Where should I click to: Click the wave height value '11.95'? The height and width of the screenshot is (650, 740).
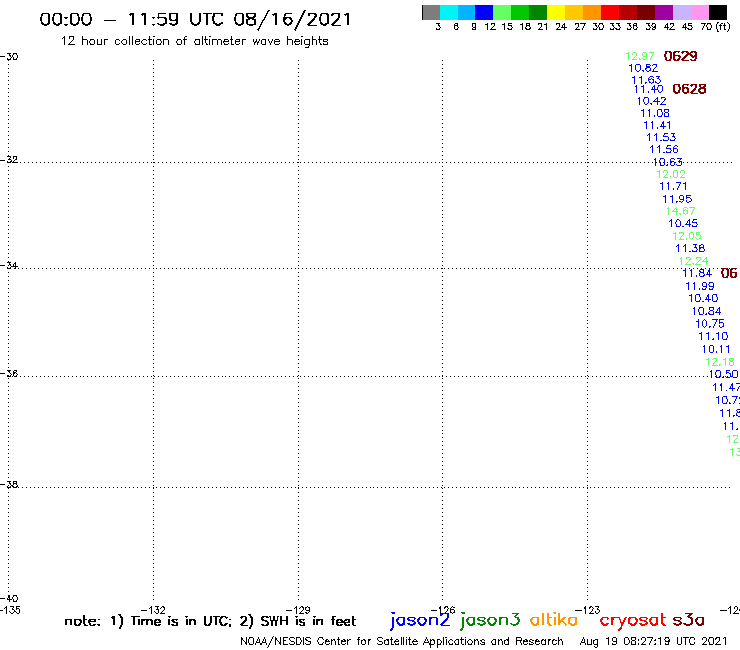point(677,199)
